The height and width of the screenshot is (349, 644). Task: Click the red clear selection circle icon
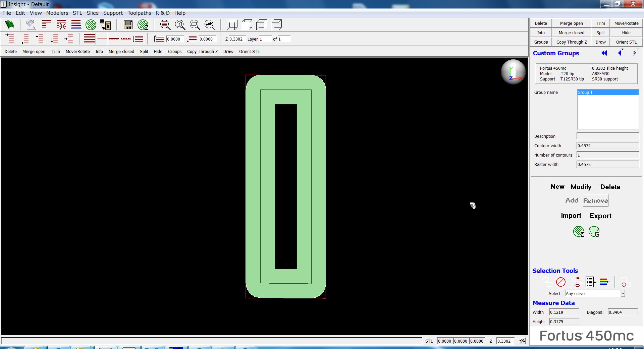tap(560, 282)
